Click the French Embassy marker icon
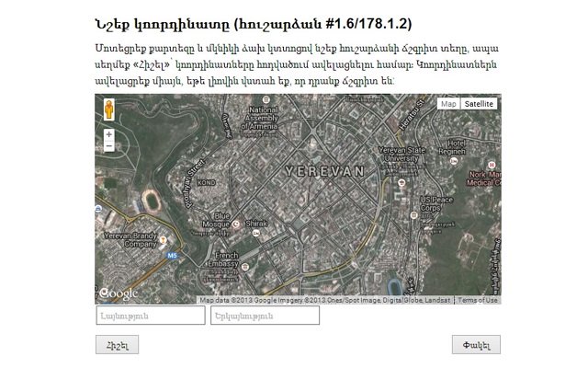 tap(245, 267)
